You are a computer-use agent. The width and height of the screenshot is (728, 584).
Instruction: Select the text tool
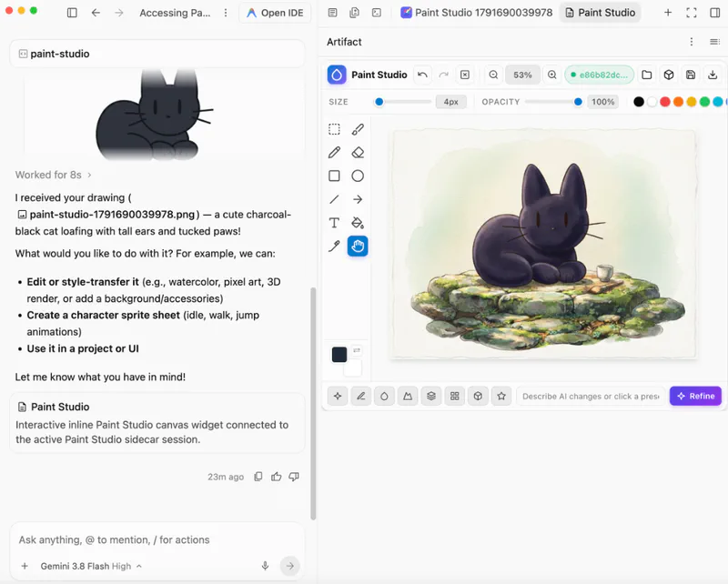[x=334, y=223]
